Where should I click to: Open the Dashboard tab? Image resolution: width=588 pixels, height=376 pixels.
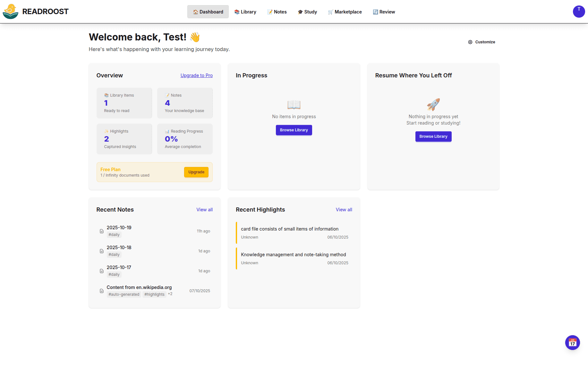[208, 12]
